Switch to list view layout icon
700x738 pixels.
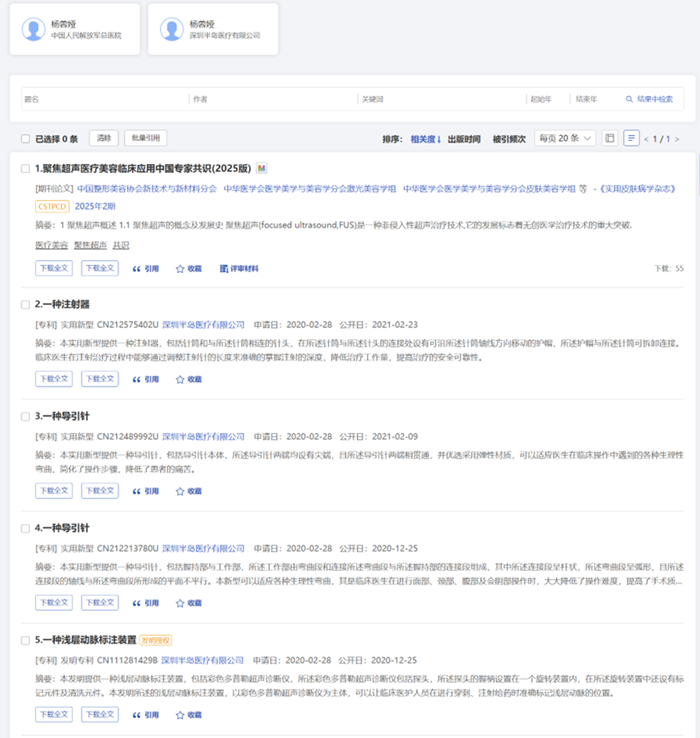point(631,138)
